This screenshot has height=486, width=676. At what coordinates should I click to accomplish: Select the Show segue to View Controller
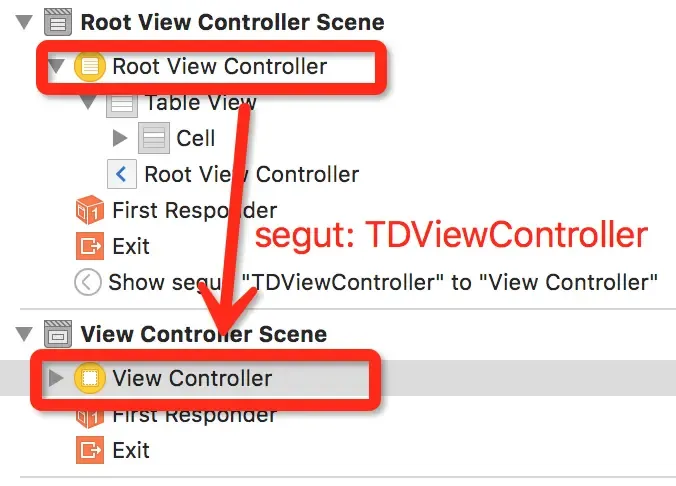(x=383, y=282)
